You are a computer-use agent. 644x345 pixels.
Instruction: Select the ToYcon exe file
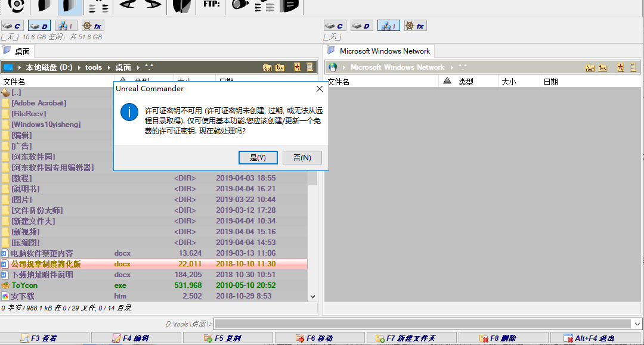(154, 285)
